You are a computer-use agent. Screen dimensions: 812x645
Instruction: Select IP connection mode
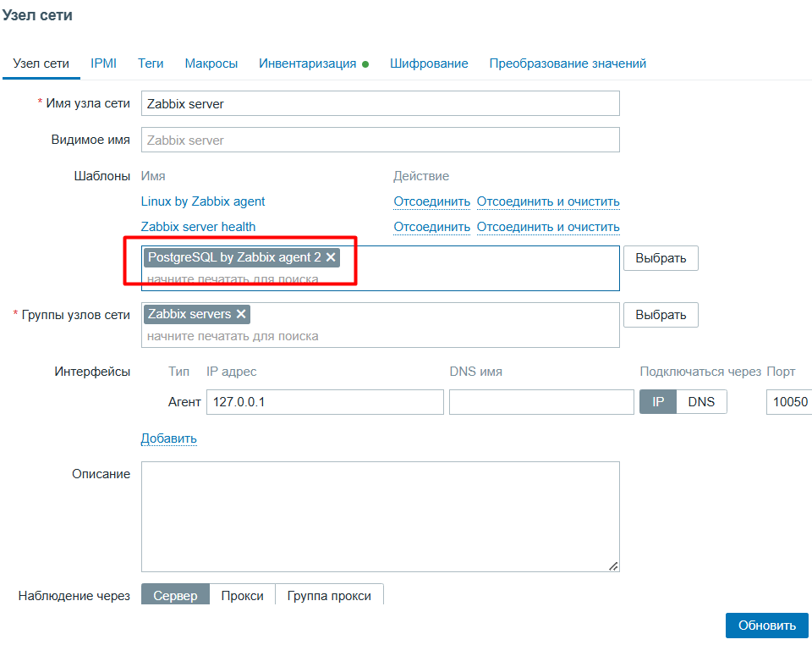point(658,402)
